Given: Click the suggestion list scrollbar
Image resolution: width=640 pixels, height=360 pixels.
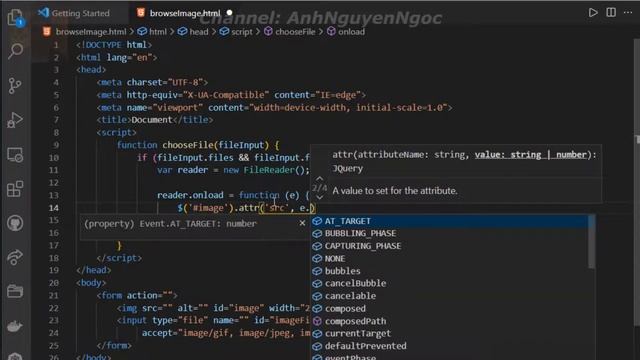Looking at the screenshot, I should coord(592,242).
